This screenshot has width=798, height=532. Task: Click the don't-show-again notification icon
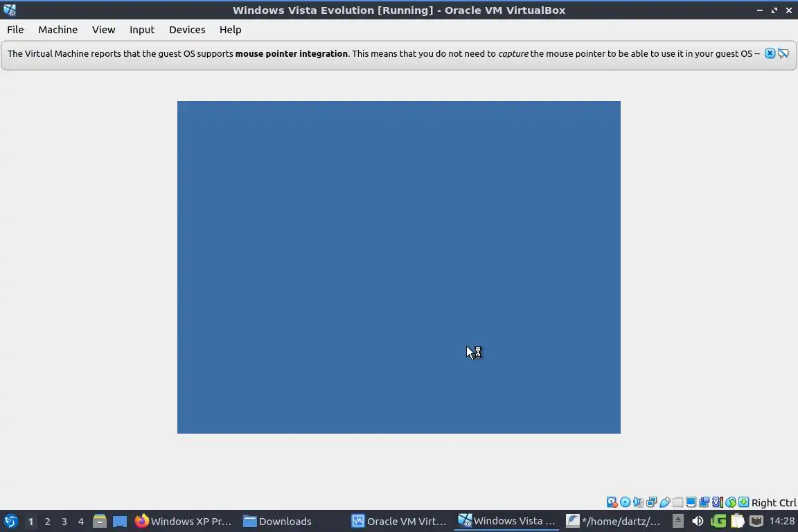point(783,53)
